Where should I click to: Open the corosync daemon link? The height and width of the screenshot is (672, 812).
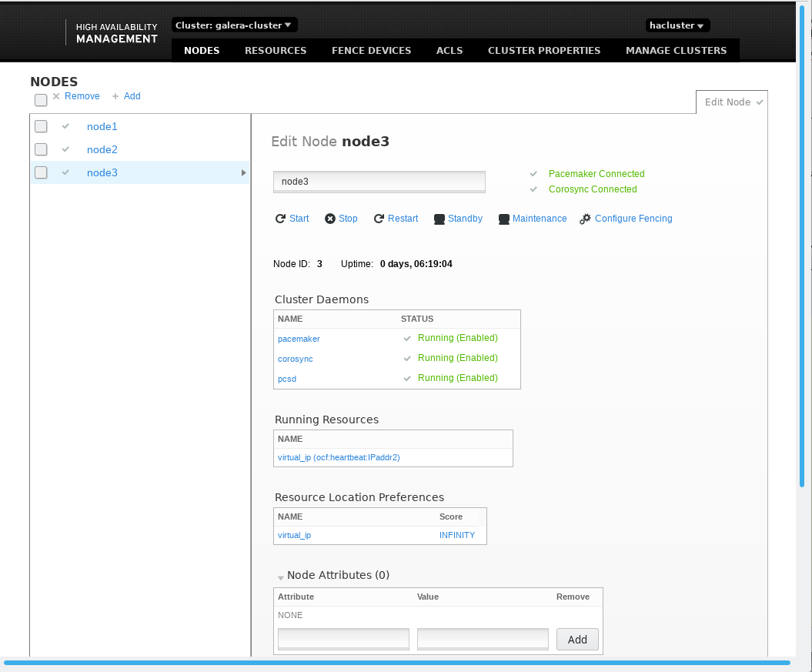tap(296, 359)
